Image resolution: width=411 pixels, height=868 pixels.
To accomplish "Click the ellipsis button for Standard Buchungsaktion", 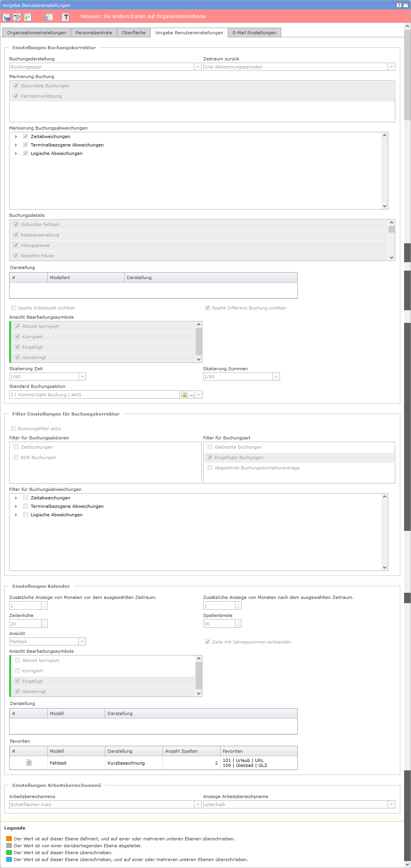I will coord(191,395).
